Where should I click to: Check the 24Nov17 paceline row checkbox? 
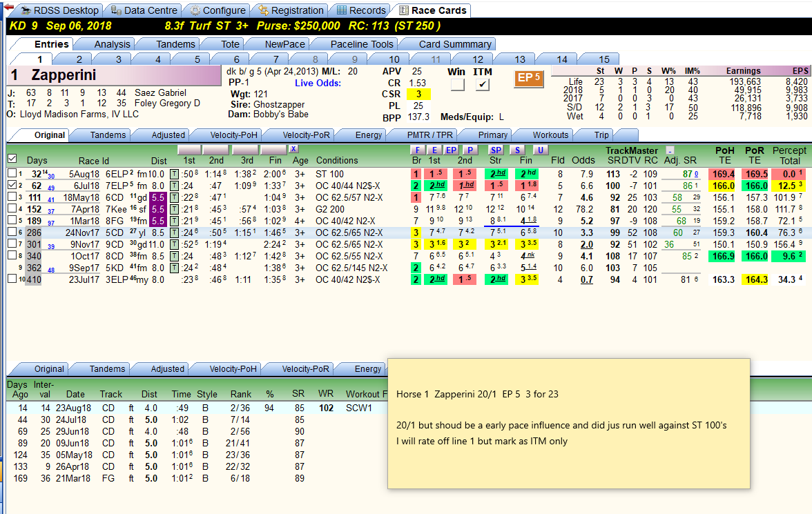coord(12,231)
